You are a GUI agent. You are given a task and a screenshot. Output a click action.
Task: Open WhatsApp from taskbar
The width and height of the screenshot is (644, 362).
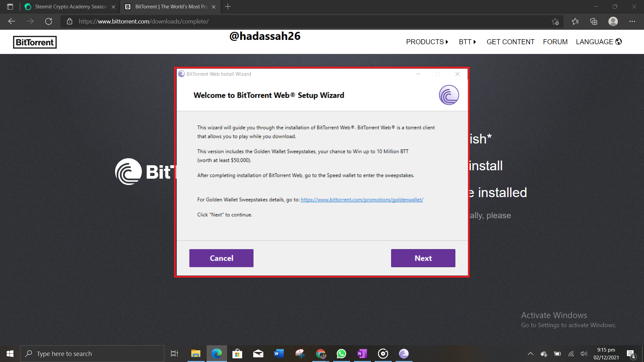click(341, 354)
